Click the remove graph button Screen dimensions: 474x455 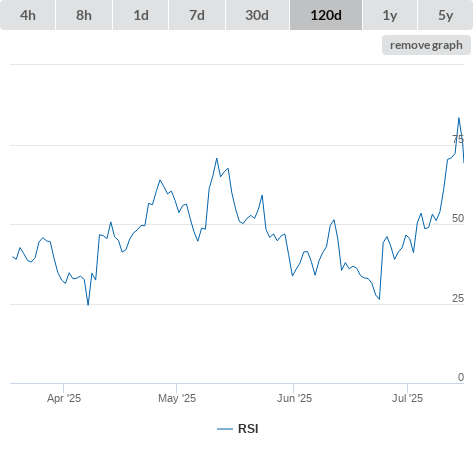[x=426, y=45]
